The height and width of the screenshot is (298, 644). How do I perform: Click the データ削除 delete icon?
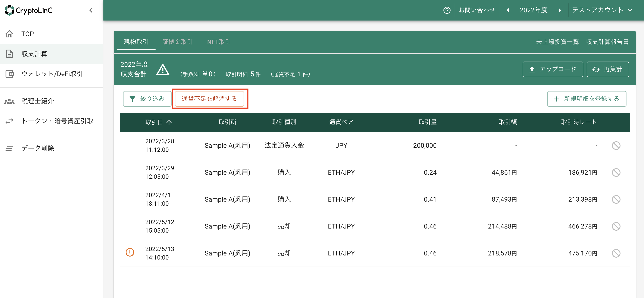(x=9, y=148)
